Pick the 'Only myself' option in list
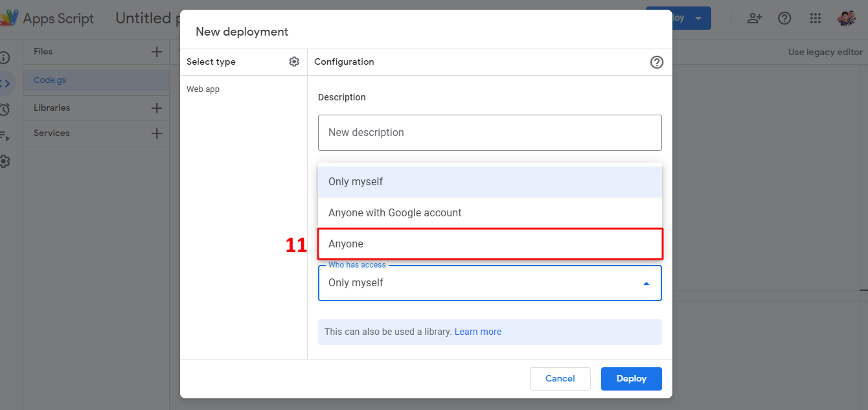This screenshot has width=868, height=410. pyautogui.click(x=490, y=182)
